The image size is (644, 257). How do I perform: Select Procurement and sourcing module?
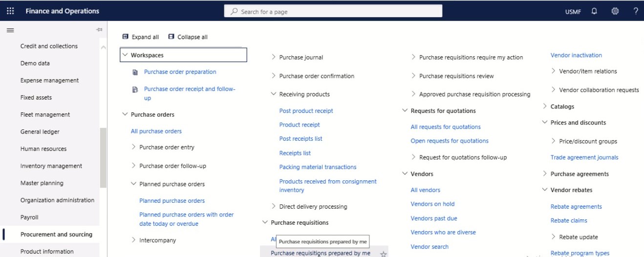[x=56, y=234]
